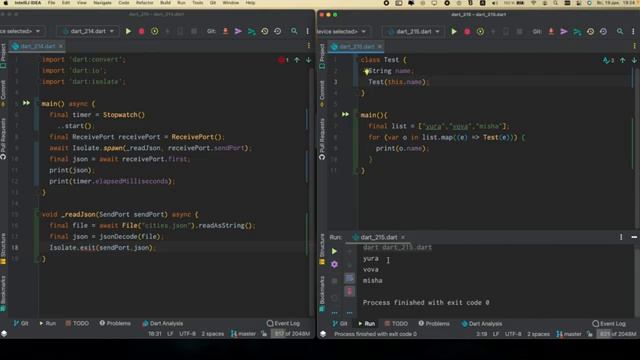The height and width of the screenshot is (360, 640).
Task: Click the debug icon beside stop in the right window
Action: 480,31
